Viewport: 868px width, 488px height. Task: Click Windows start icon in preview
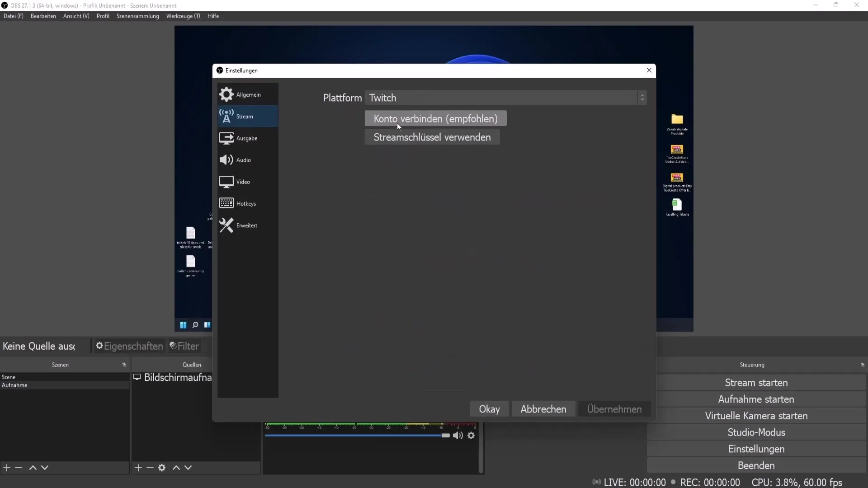[x=183, y=325]
